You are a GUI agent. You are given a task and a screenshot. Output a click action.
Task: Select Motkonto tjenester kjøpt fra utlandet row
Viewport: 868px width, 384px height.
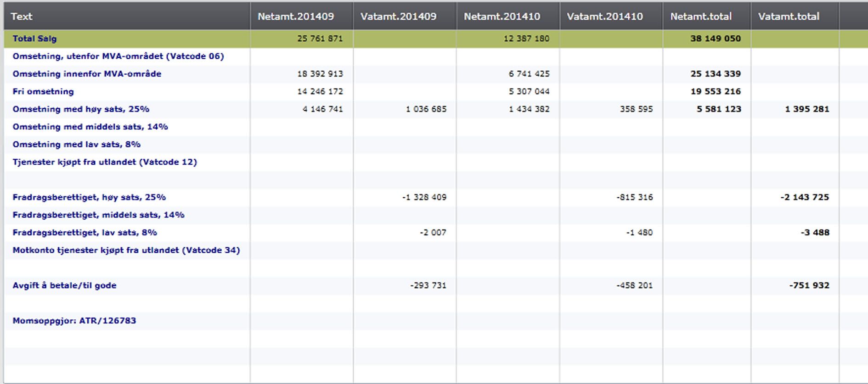point(126,250)
